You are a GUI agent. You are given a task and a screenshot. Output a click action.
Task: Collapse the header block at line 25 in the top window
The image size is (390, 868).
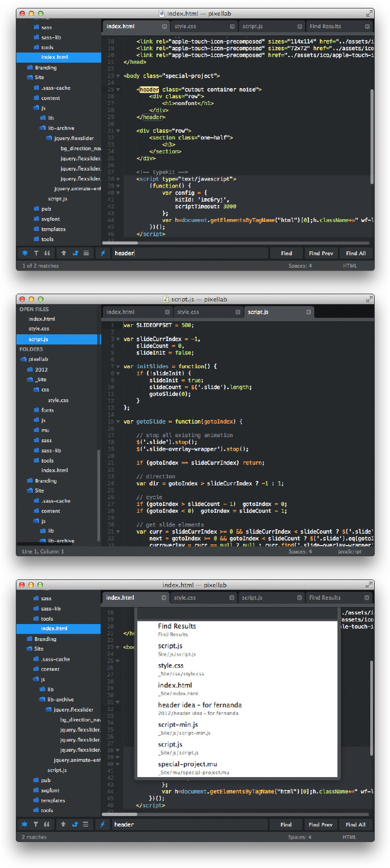coord(118,90)
